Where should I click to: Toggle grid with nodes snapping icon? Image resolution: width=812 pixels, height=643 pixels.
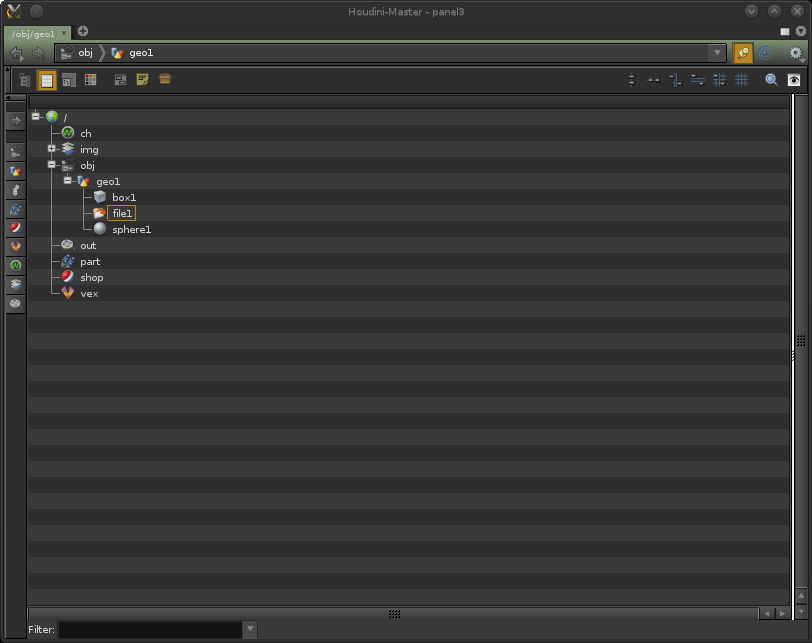[x=719, y=80]
